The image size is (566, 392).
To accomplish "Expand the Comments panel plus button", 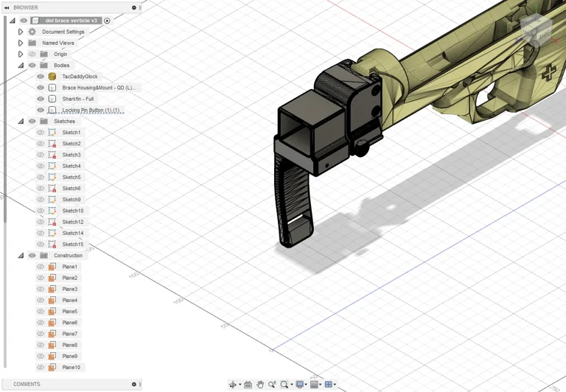I will point(134,385).
